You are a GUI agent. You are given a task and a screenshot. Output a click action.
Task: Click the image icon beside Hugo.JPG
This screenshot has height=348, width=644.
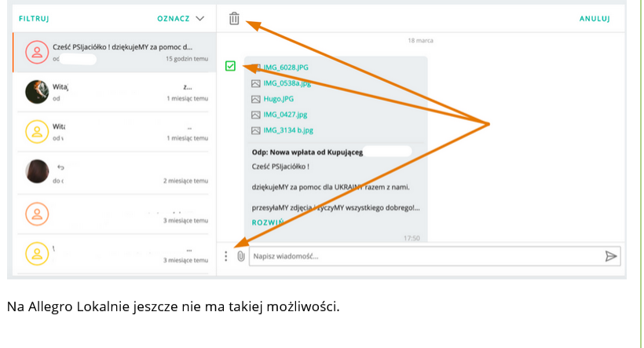tap(255, 99)
